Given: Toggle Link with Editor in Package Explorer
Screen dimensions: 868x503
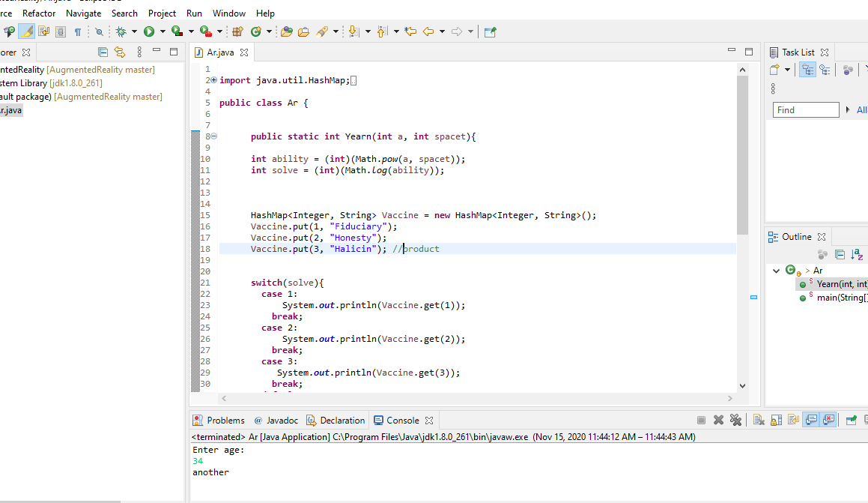Looking at the screenshot, I should point(120,52).
